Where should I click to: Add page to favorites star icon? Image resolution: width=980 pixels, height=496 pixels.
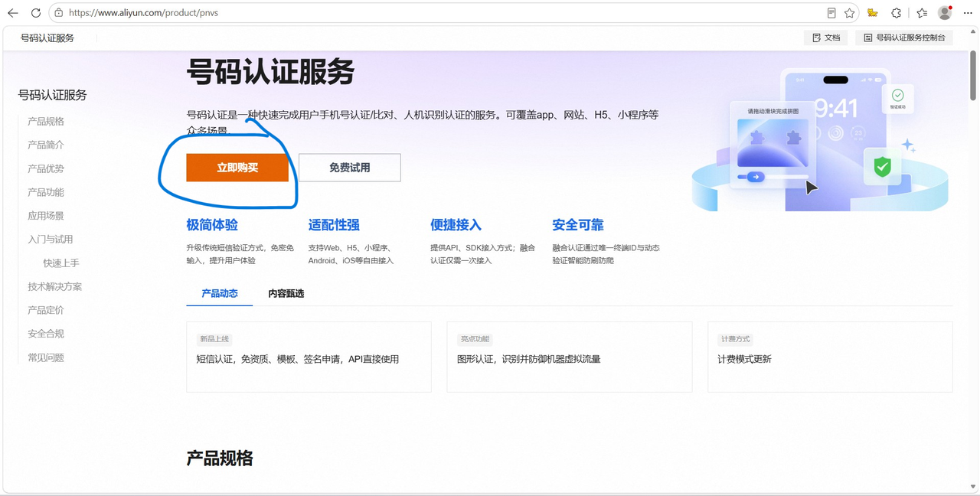pos(849,13)
